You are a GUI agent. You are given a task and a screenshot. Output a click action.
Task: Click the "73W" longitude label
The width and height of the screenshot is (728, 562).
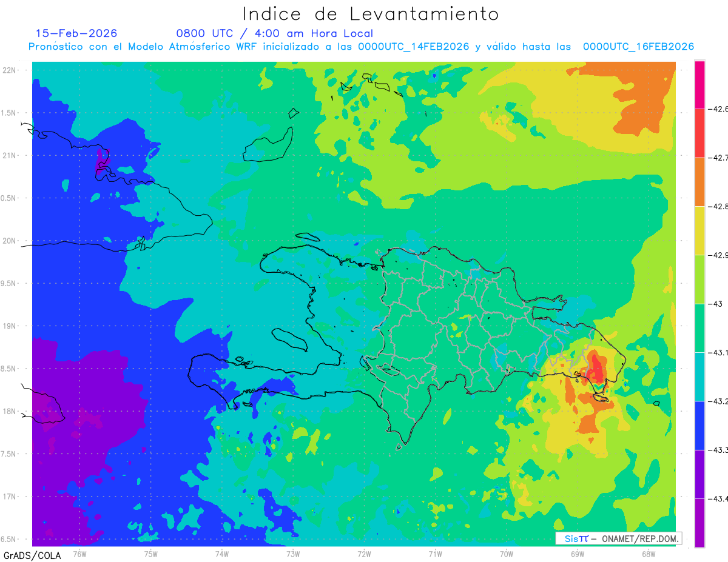coord(293,554)
